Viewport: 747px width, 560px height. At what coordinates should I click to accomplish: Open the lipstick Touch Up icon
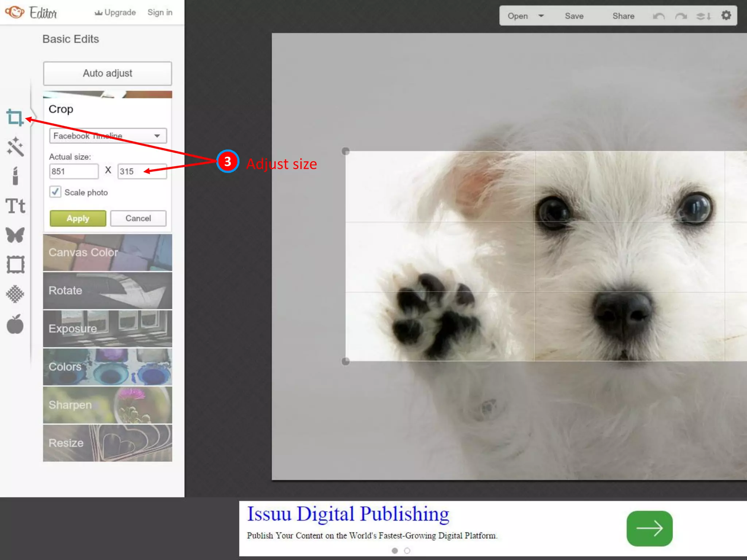(x=15, y=176)
